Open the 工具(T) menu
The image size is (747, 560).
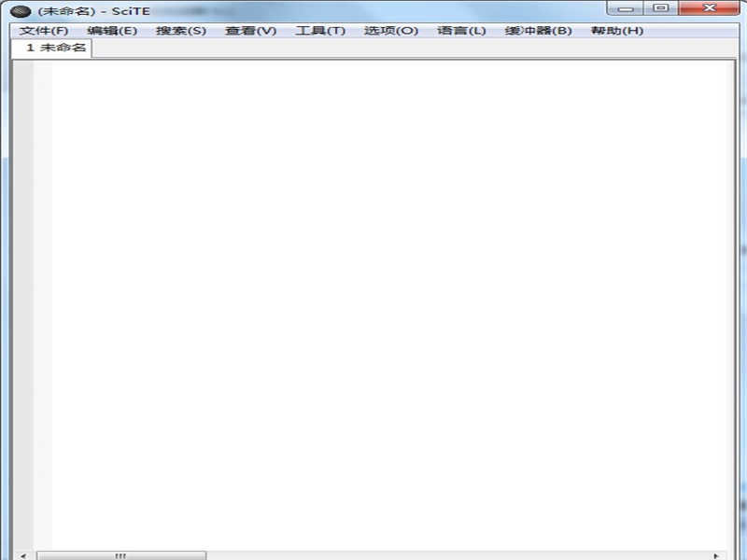pos(320,31)
